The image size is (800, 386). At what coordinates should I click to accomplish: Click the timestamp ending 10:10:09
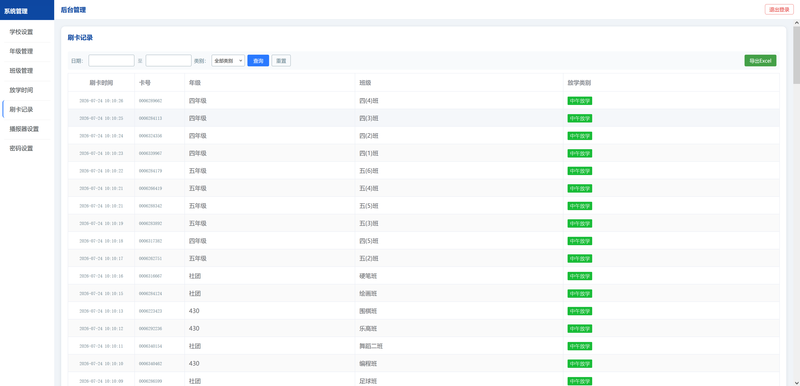pos(101,381)
